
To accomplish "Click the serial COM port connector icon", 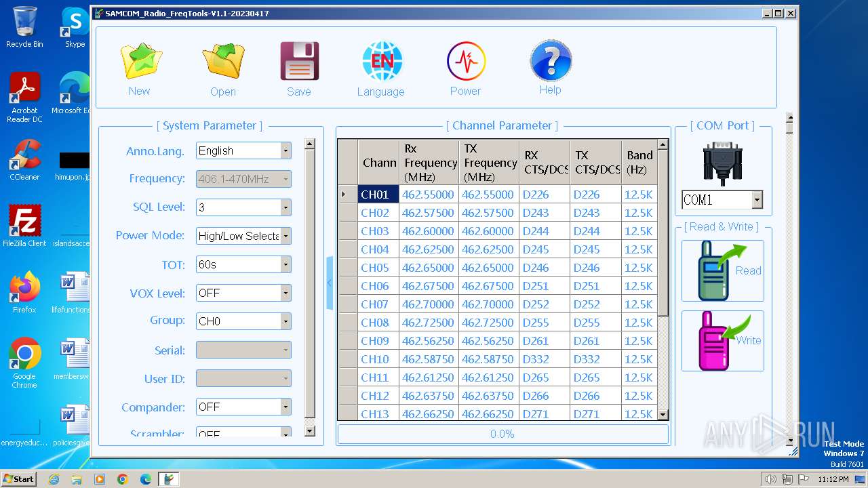I will 723,163.
